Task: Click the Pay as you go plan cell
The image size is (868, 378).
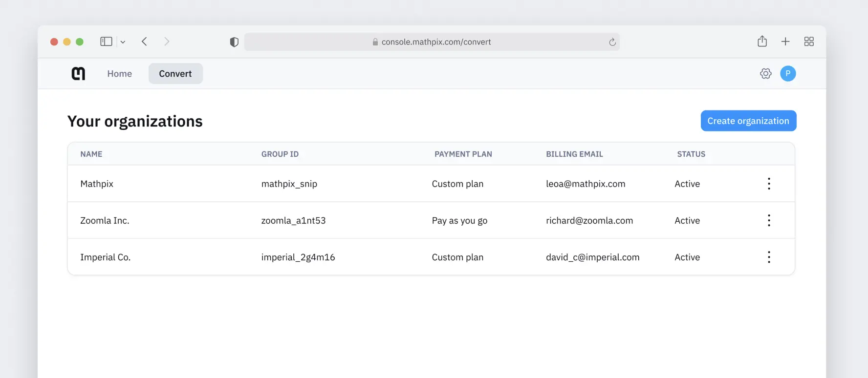Action: (459, 221)
